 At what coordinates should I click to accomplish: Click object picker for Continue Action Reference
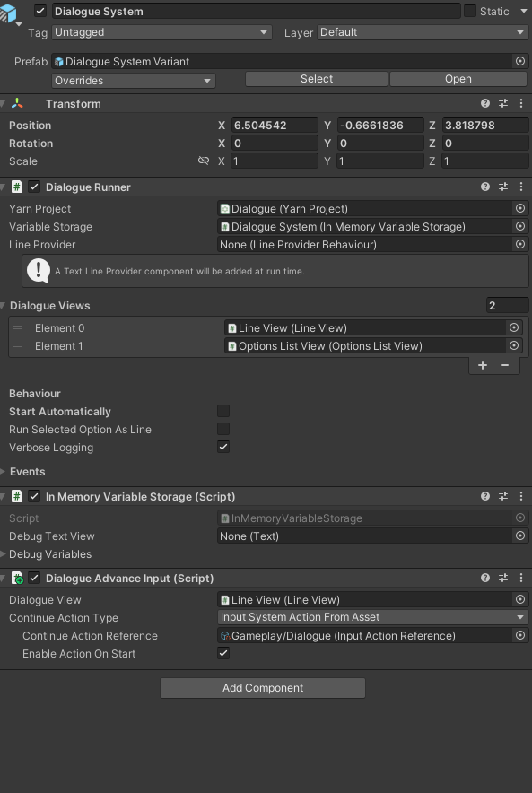(x=519, y=636)
